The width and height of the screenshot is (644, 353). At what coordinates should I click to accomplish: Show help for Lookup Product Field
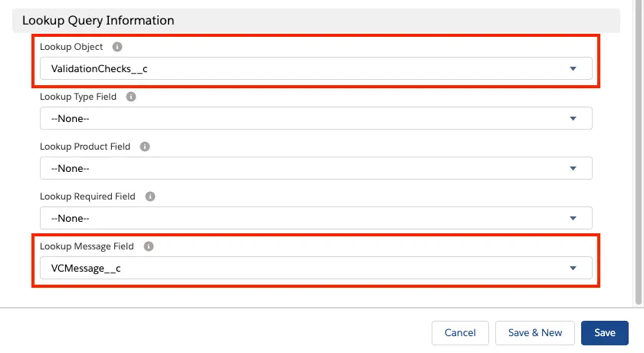coord(145,147)
